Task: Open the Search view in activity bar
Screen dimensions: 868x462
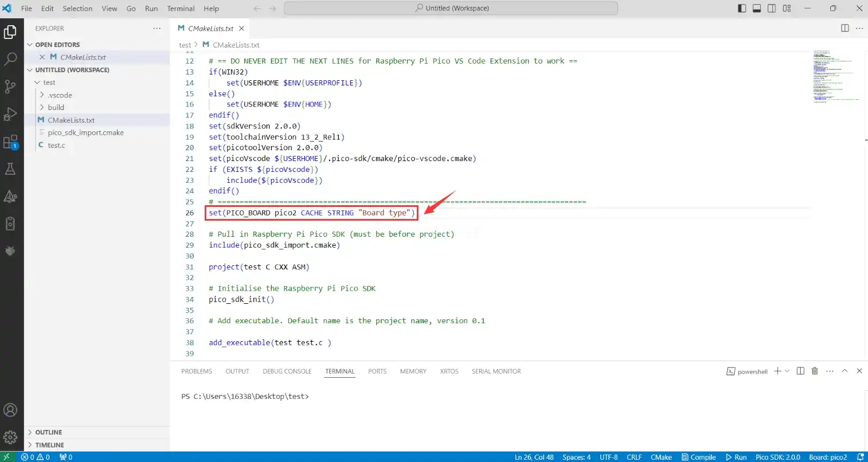Action: [x=10, y=58]
